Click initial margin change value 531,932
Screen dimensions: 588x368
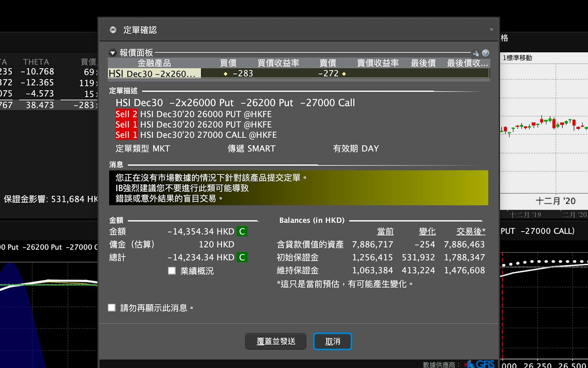(418, 257)
